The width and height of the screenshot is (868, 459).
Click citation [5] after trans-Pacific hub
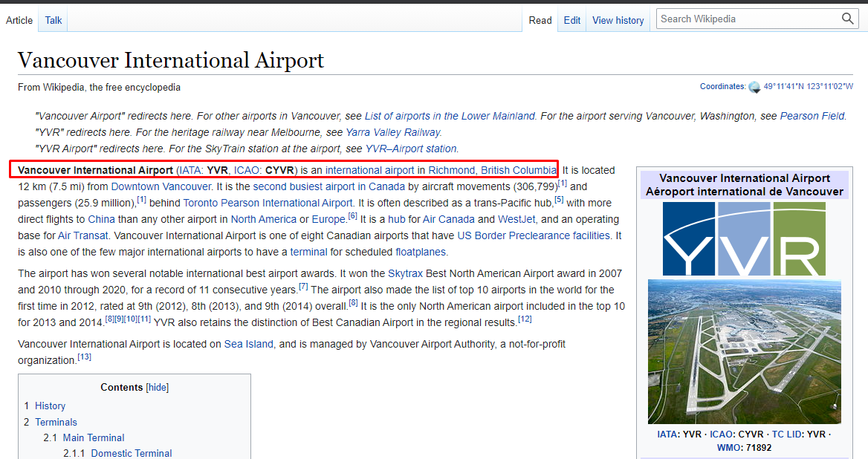559,199
